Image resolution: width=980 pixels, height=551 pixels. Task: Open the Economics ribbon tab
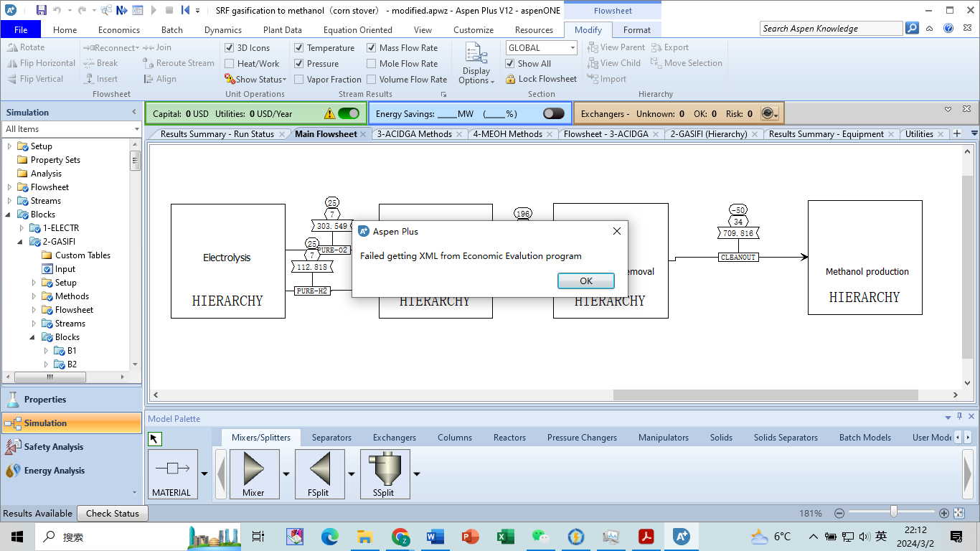(x=119, y=30)
